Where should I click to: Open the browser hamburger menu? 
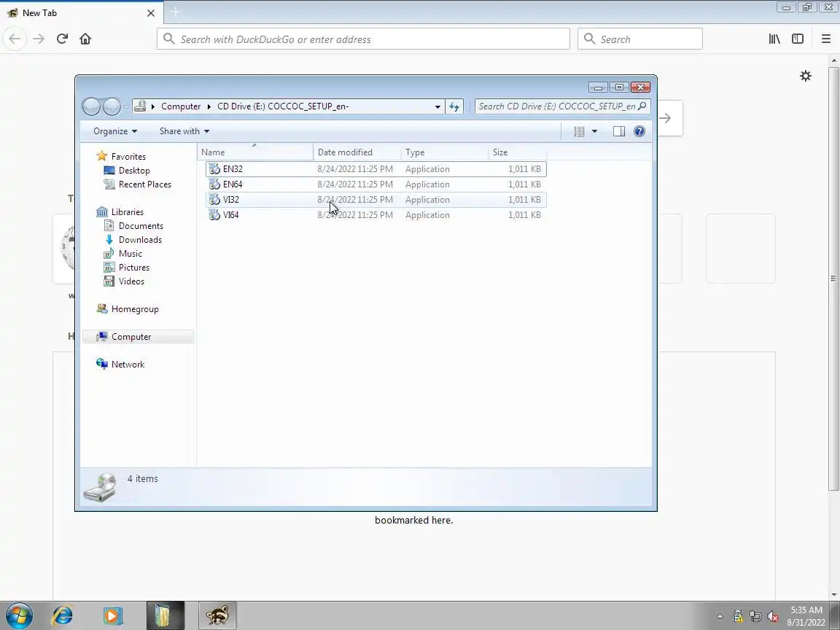coord(825,39)
